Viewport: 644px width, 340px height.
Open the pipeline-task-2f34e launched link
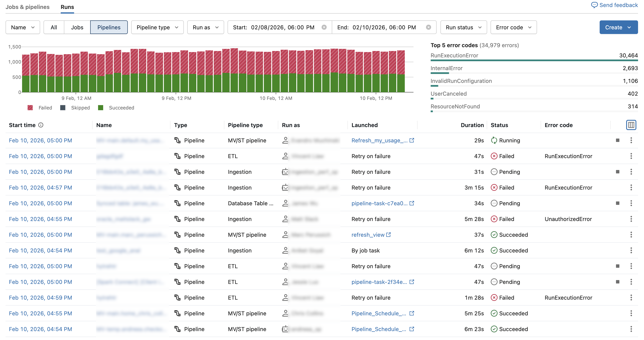(x=379, y=282)
